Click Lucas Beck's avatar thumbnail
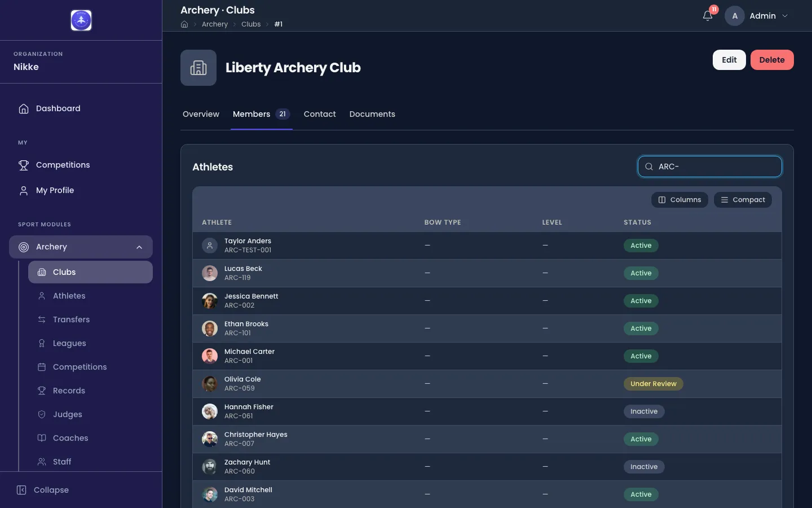The height and width of the screenshot is (508, 812). point(210,273)
